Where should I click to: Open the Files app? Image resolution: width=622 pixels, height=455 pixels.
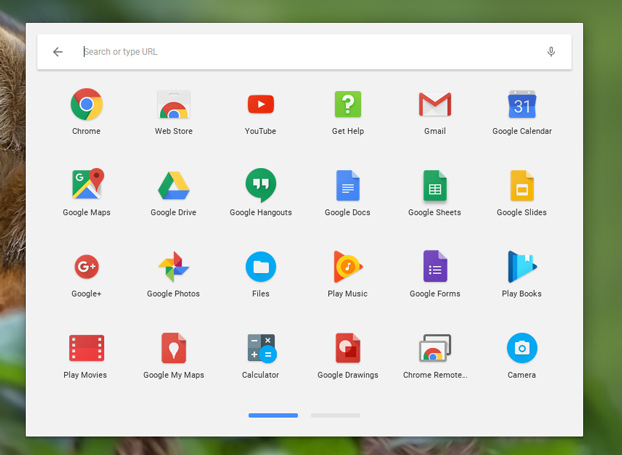click(261, 267)
